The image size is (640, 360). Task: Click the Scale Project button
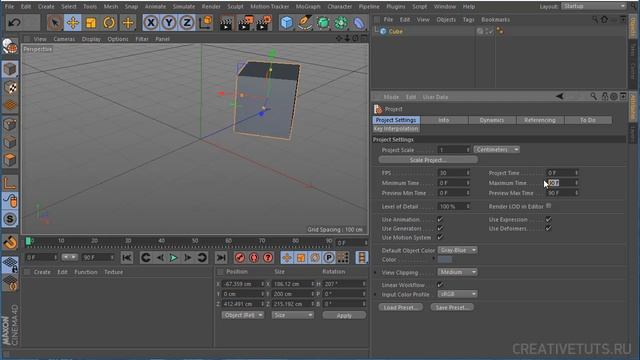(428, 160)
